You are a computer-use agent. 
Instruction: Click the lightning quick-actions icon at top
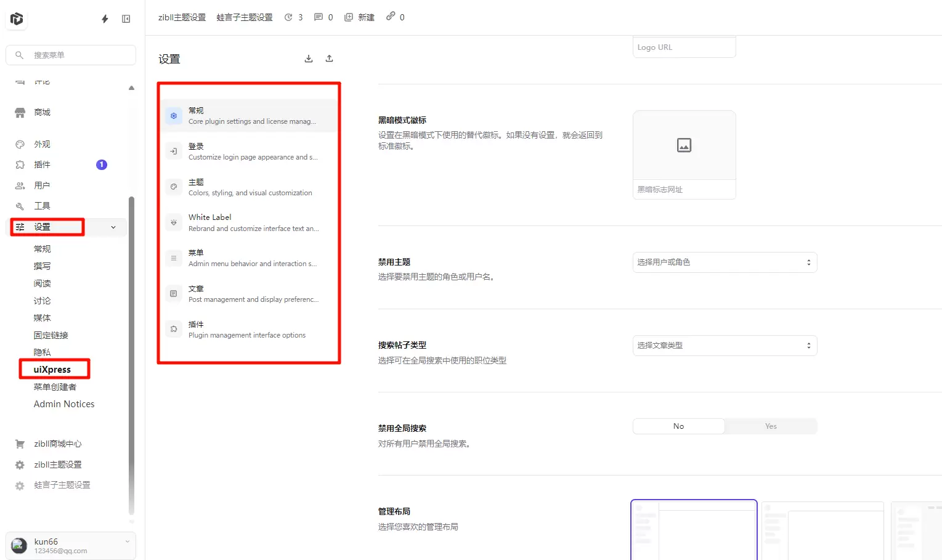[104, 18]
